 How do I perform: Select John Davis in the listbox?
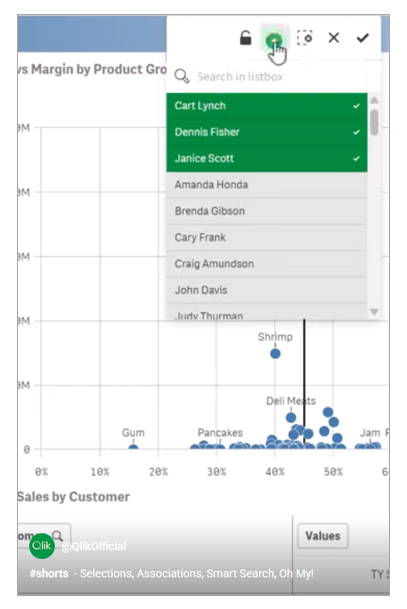[x=267, y=290]
